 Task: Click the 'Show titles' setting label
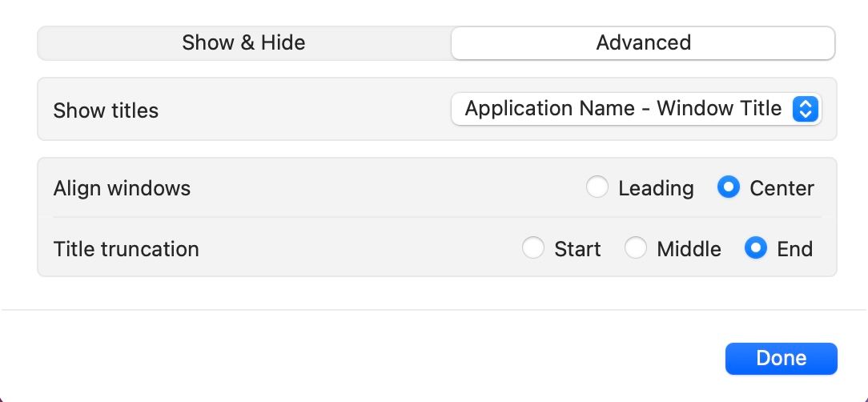pyautogui.click(x=106, y=111)
